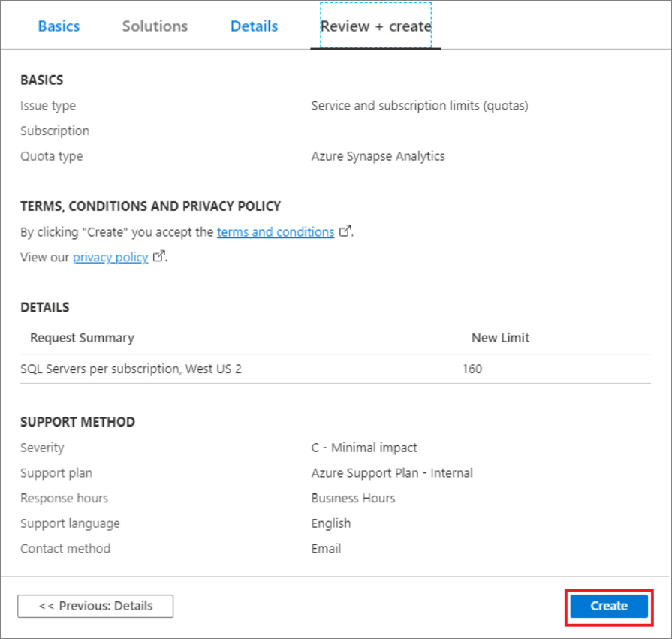Open the Details tab
This screenshot has height=639, width=672.
point(254,25)
